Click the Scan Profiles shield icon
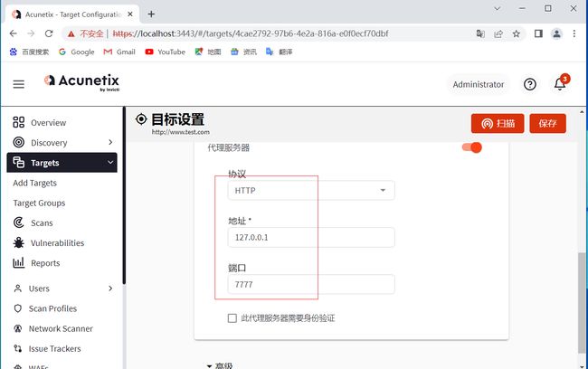This screenshot has width=588, height=369. (17, 308)
